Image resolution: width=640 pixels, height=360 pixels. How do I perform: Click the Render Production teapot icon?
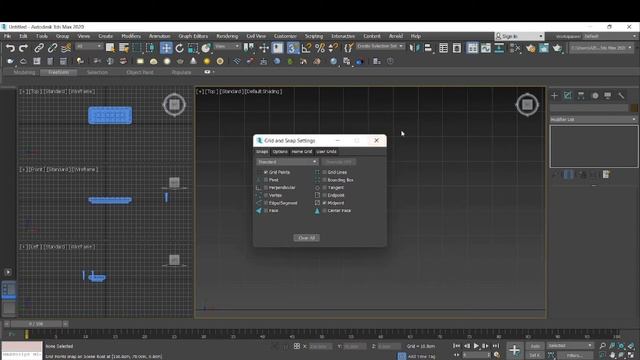pyautogui.click(x=557, y=48)
